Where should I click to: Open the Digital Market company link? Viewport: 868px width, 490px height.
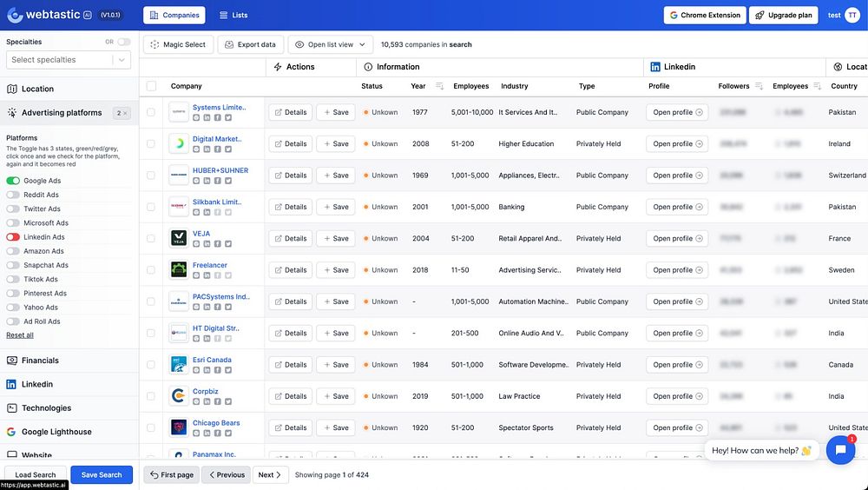point(217,139)
